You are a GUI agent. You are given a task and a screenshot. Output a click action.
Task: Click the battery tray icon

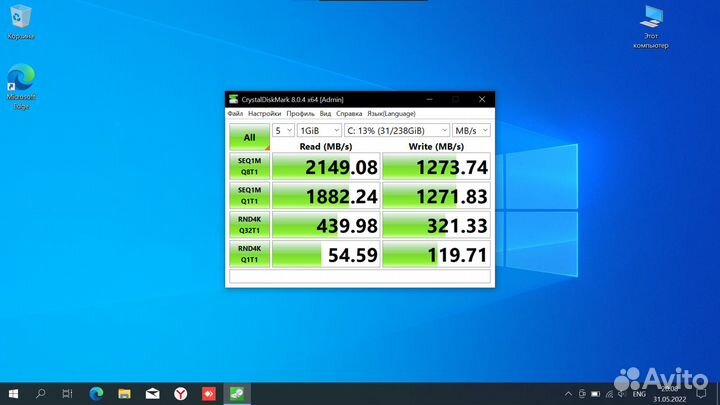tap(596, 394)
